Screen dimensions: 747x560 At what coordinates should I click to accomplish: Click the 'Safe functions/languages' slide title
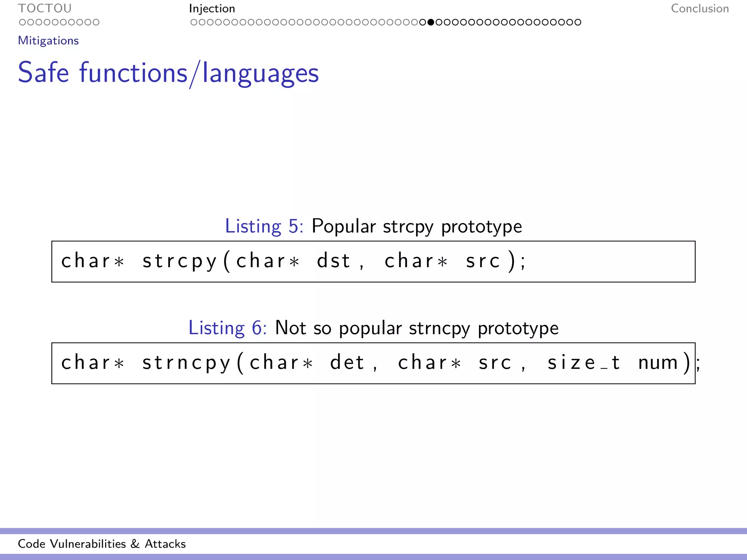pos(169,73)
